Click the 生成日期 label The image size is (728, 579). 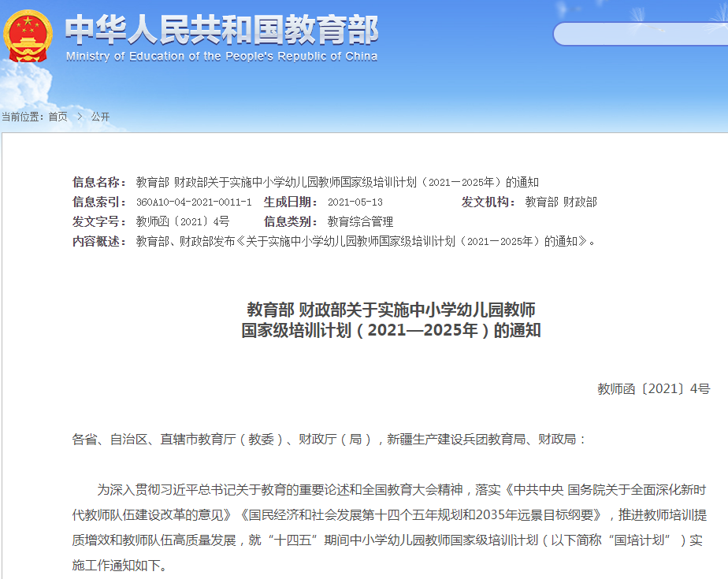291,202
